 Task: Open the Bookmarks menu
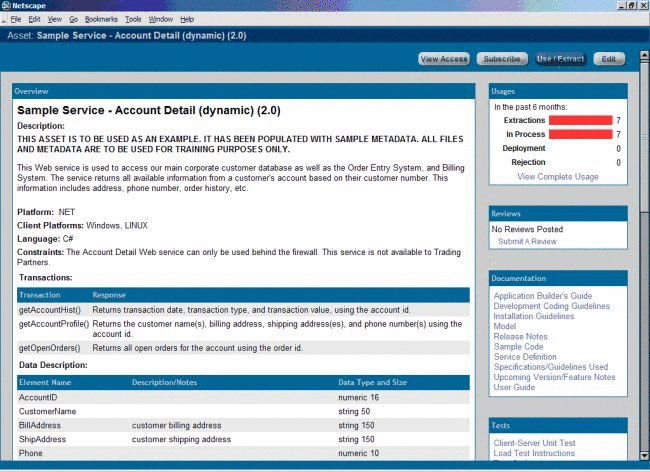101,19
